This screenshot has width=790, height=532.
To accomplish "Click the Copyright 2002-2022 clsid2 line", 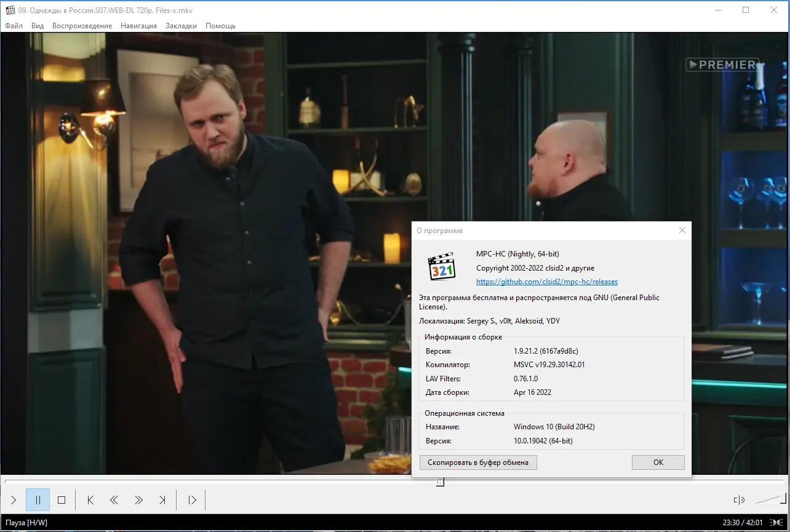I will (535, 268).
